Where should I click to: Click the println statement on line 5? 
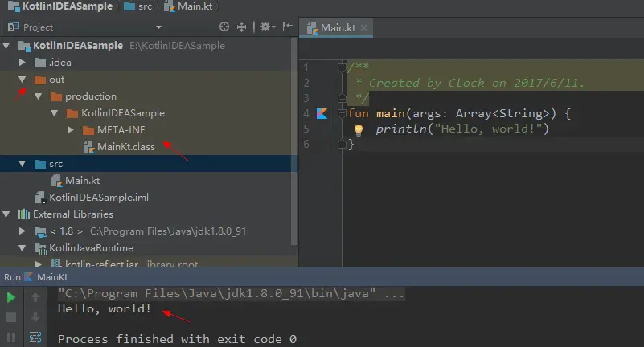[x=462, y=129]
